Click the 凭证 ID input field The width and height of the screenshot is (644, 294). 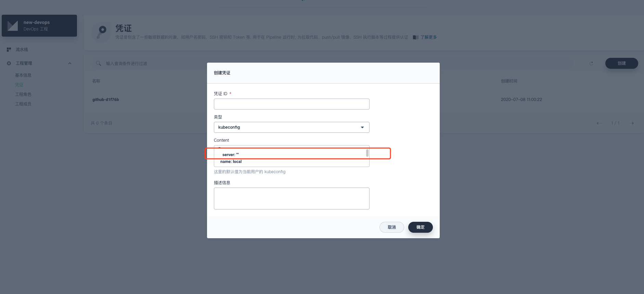click(291, 104)
